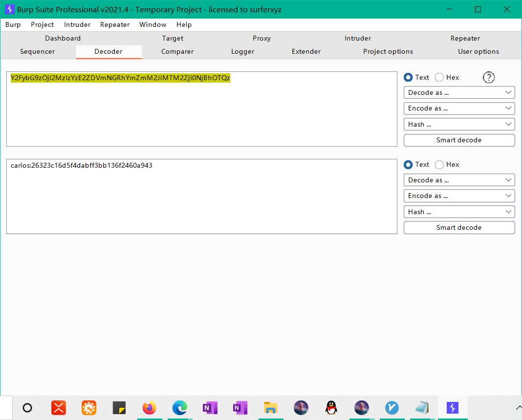Switch to the Proxy tab
The height and width of the screenshot is (420, 522).
(261, 38)
